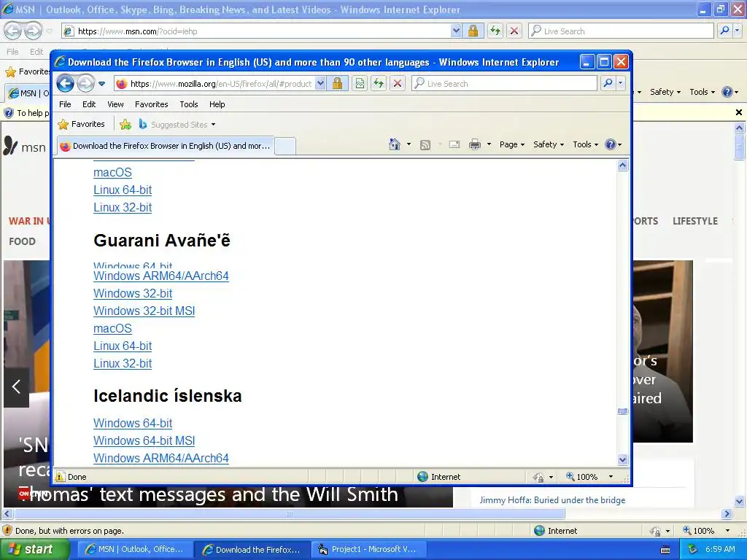Open Suggested Sites dropdown

[x=177, y=124]
